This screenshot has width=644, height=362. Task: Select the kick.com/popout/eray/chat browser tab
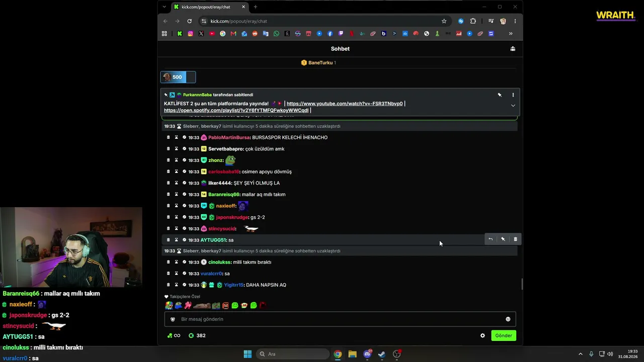click(210, 7)
